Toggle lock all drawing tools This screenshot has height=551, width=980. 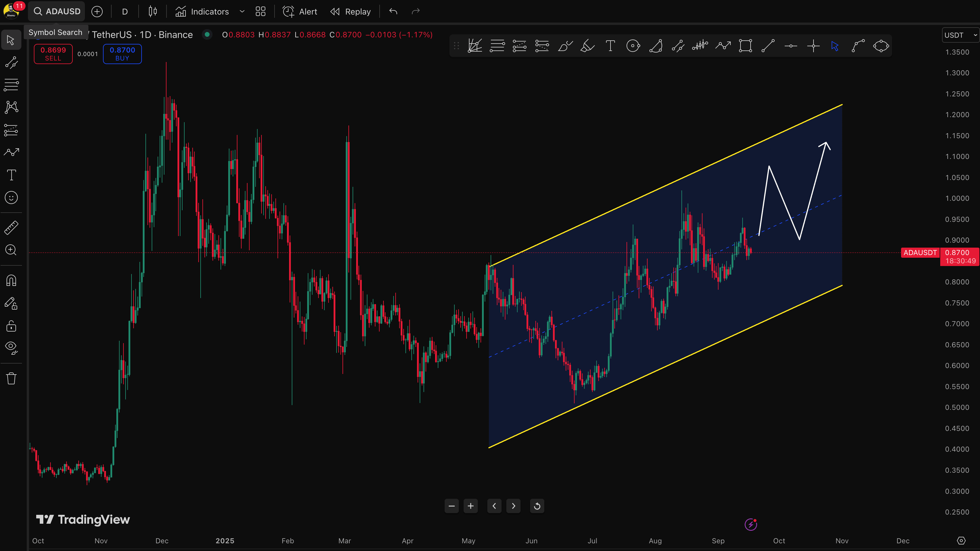pyautogui.click(x=11, y=326)
